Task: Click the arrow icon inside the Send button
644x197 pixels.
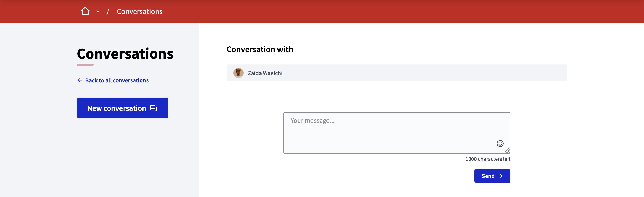Action: [x=501, y=176]
